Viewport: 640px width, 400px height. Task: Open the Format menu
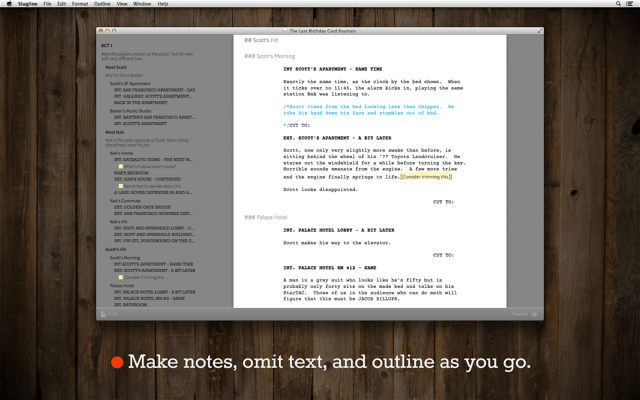79,4
